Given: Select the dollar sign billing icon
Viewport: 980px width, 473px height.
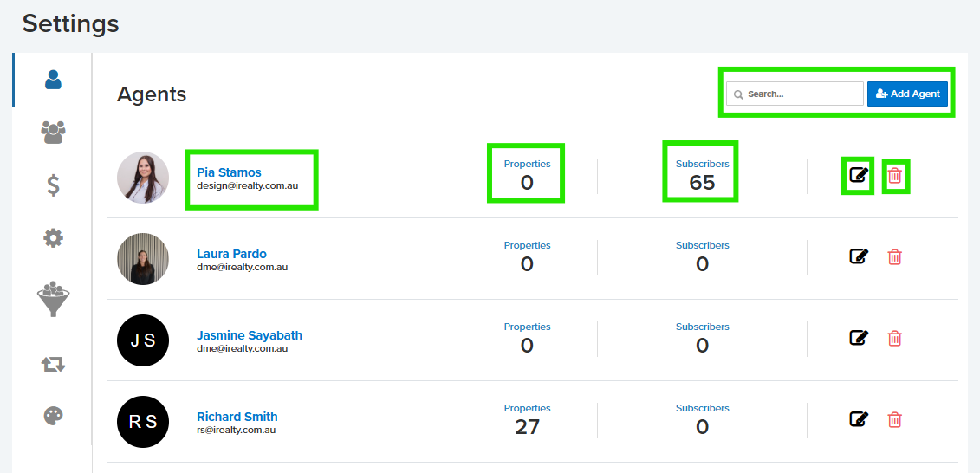Looking at the screenshot, I should point(53,185).
